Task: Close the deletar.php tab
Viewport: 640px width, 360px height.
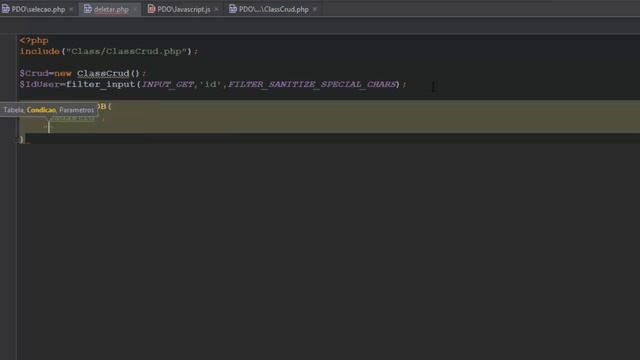Action: point(135,9)
